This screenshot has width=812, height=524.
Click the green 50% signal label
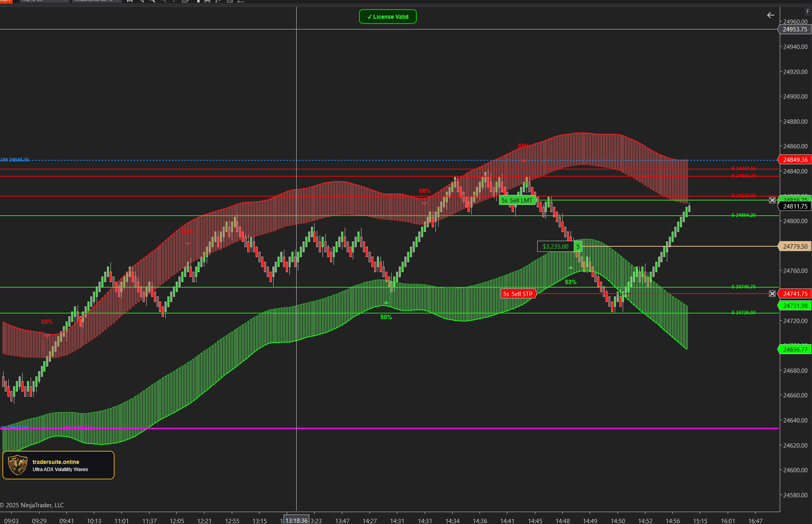click(386, 317)
